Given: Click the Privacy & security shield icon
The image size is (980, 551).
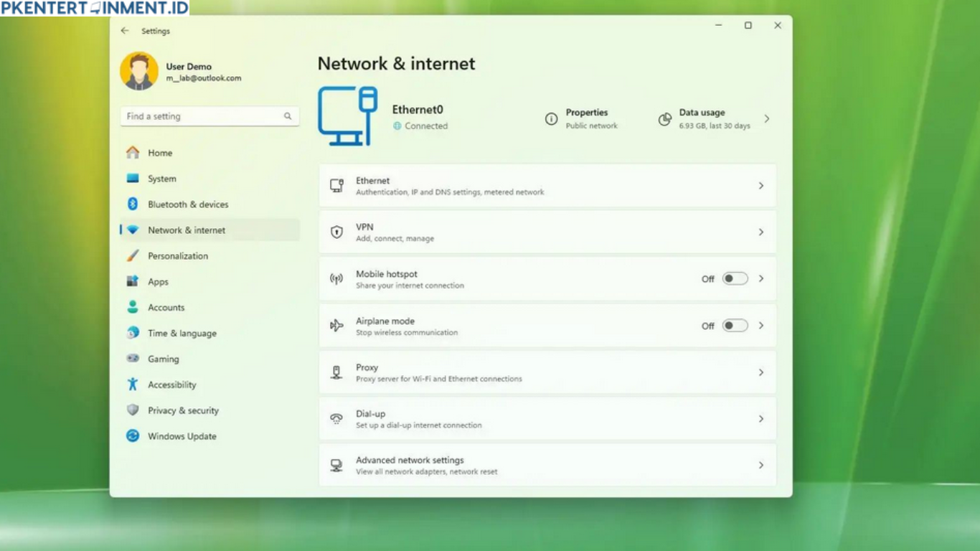Looking at the screenshot, I should click(x=133, y=410).
